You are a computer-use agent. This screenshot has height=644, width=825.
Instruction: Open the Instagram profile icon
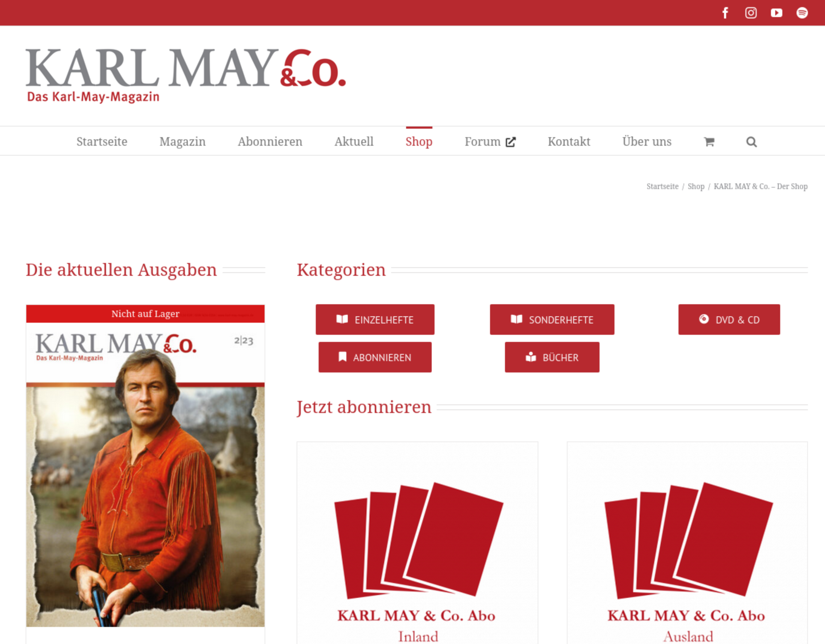point(751,13)
